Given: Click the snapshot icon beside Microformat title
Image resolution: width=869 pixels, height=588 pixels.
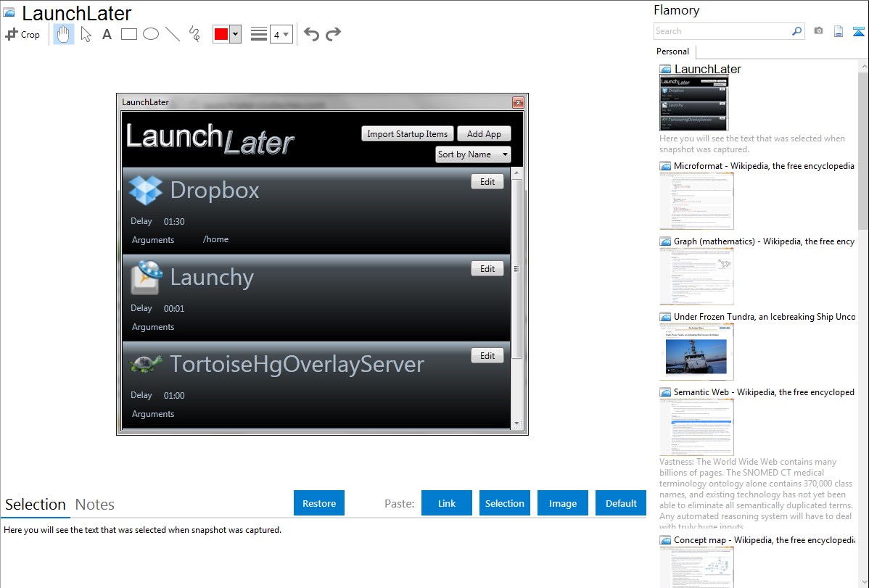Looking at the screenshot, I should (666, 166).
